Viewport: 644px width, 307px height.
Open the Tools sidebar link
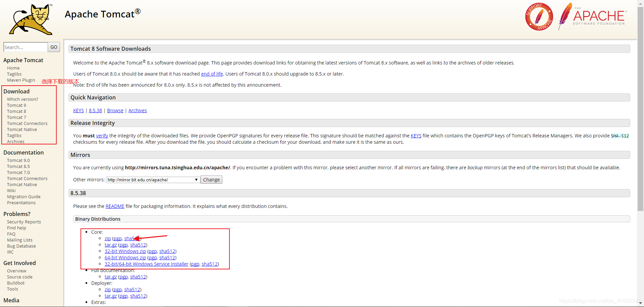click(x=12, y=289)
